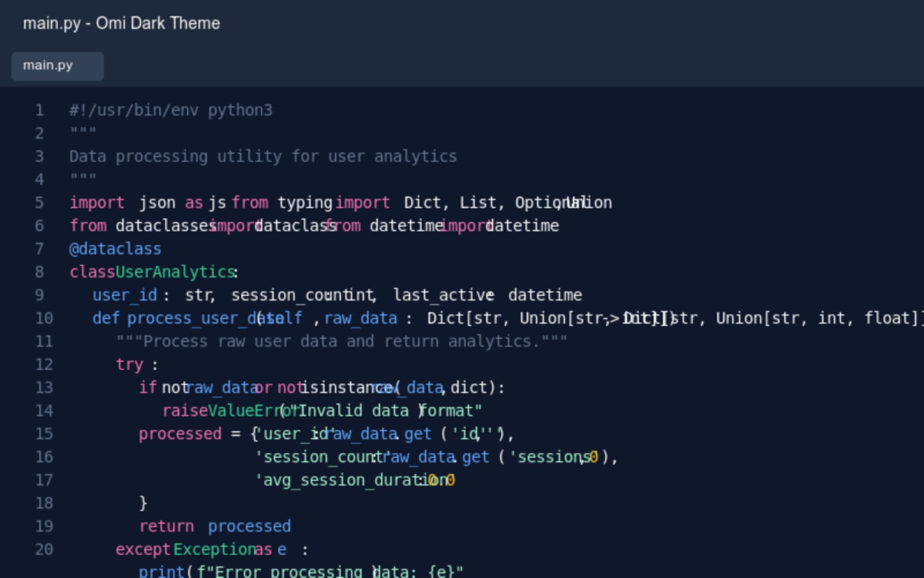The image size is (924, 578).
Task: Click the window title main.py - Omi Dark Theme
Action: [122, 23]
